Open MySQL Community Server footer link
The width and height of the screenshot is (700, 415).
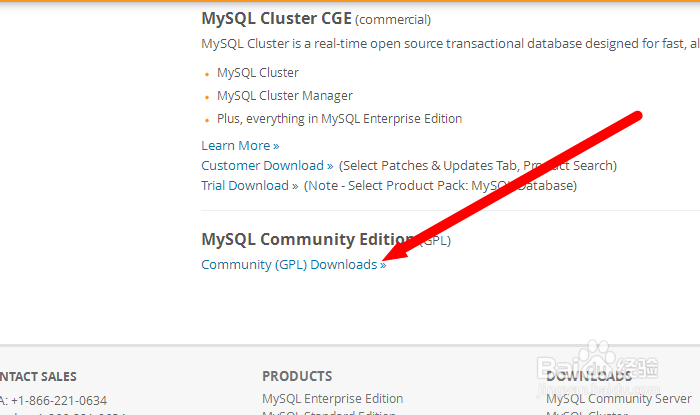tap(619, 398)
